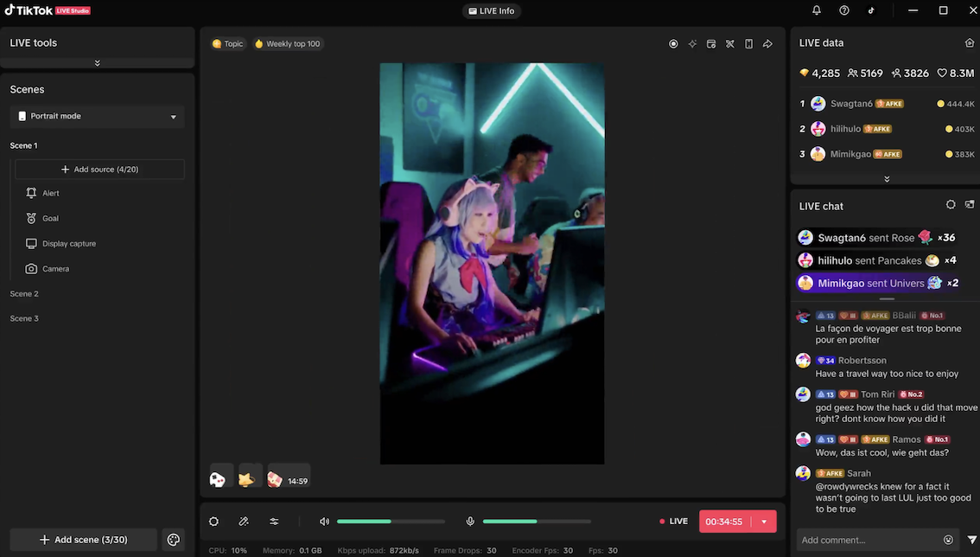Open the Portrait mode dropdown

(98, 117)
